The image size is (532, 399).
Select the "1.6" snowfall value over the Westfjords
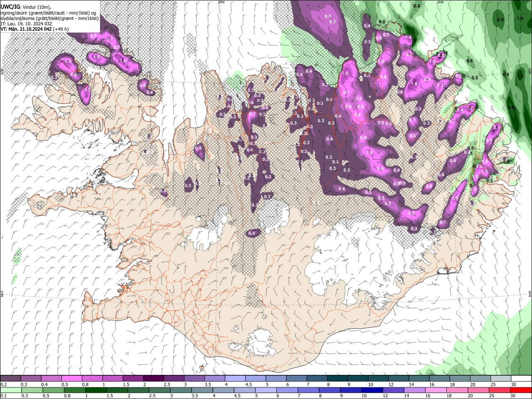[x=123, y=61]
